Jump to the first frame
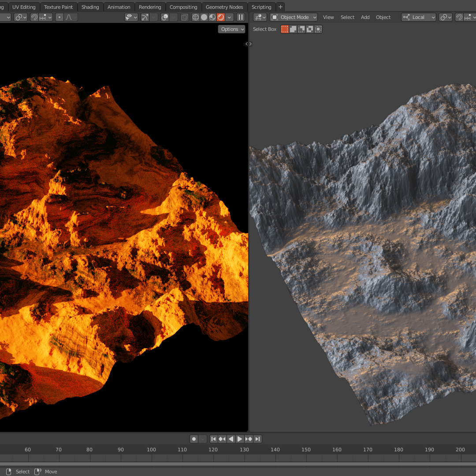Viewport: 476px width, 476px height. pos(213,439)
